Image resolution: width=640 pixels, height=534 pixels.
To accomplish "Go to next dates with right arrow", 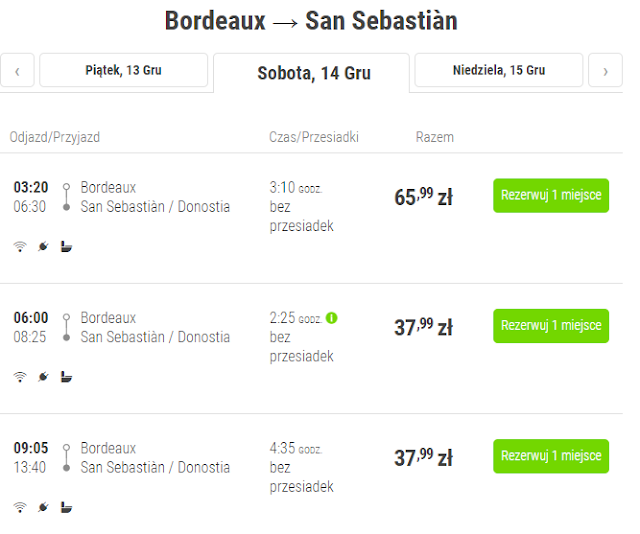I will click(x=605, y=71).
